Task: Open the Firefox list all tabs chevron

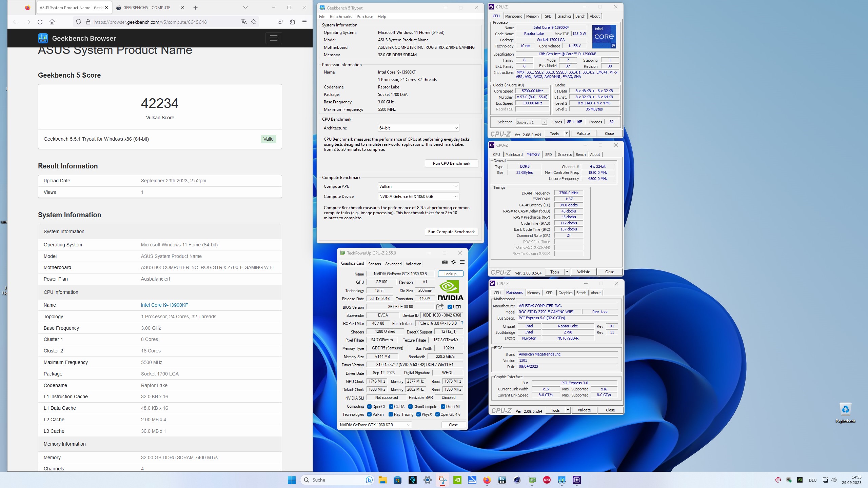Action: click(245, 7)
